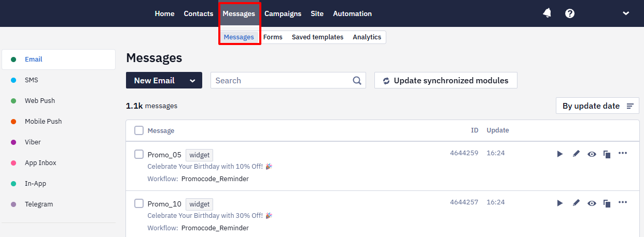Click 10% Off birthday subject line
The height and width of the screenshot is (237, 644).
click(210, 167)
